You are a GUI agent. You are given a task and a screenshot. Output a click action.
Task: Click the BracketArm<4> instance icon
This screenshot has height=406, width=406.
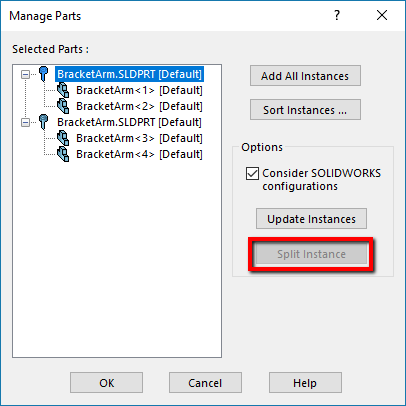pyautogui.click(x=63, y=154)
